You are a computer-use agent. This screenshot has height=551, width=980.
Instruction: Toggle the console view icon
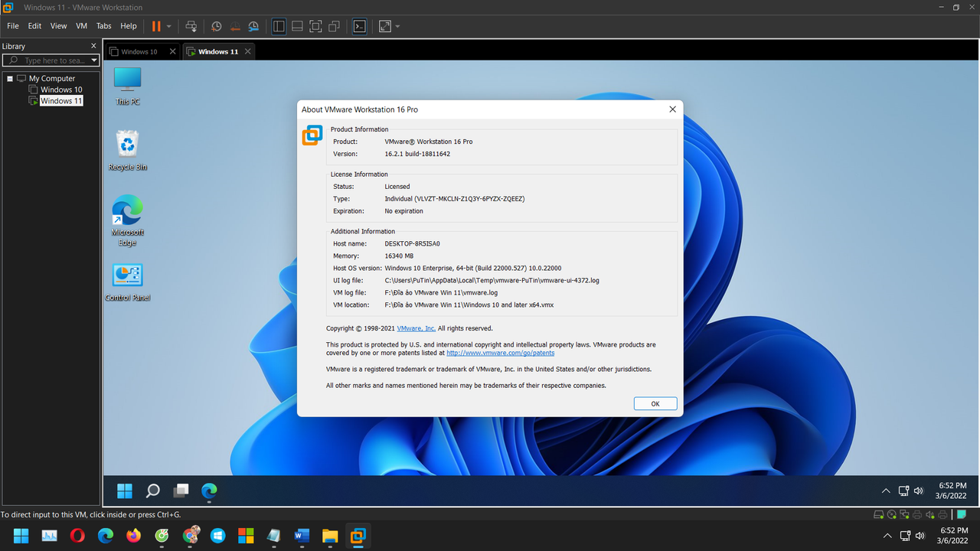(x=359, y=26)
